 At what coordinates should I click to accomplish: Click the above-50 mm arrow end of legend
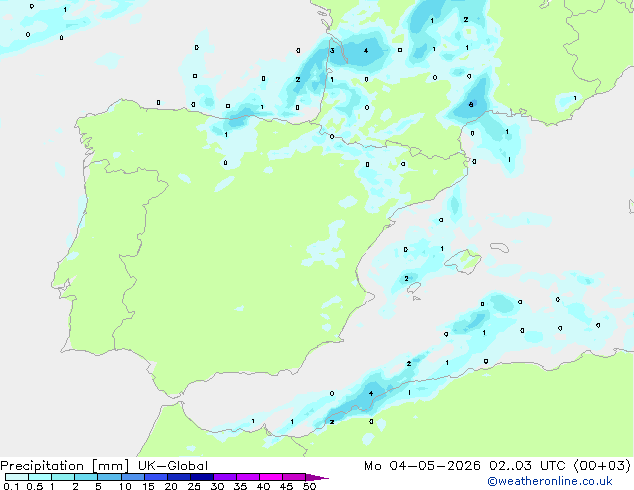coord(317,477)
